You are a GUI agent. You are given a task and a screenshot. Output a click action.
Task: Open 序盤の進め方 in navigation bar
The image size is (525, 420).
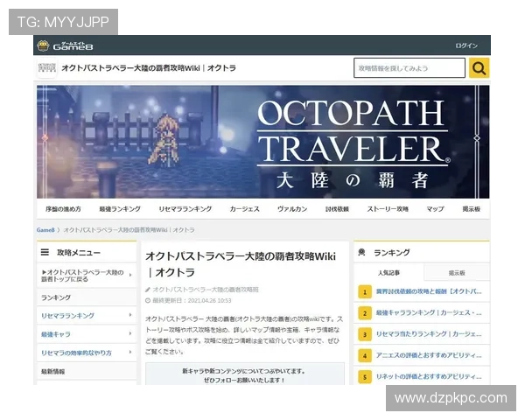point(63,209)
